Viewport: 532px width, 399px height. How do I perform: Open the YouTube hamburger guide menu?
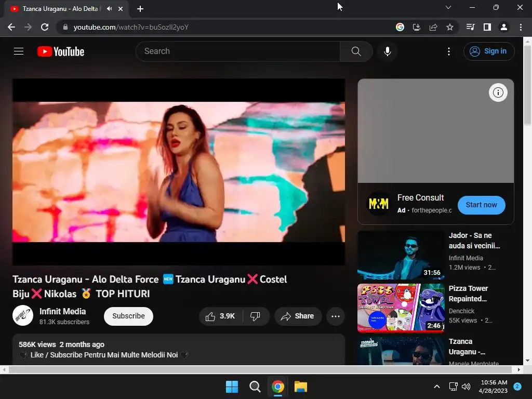tap(19, 51)
